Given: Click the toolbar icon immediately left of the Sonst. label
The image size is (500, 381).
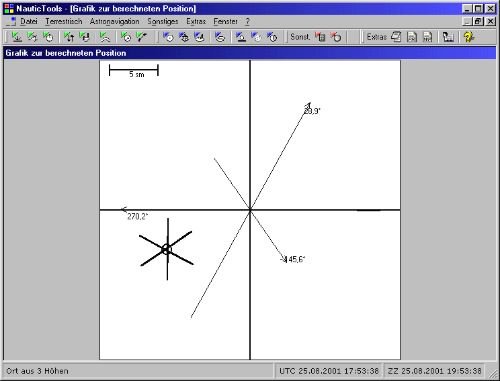Looking at the screenshot, I should 272,37.
